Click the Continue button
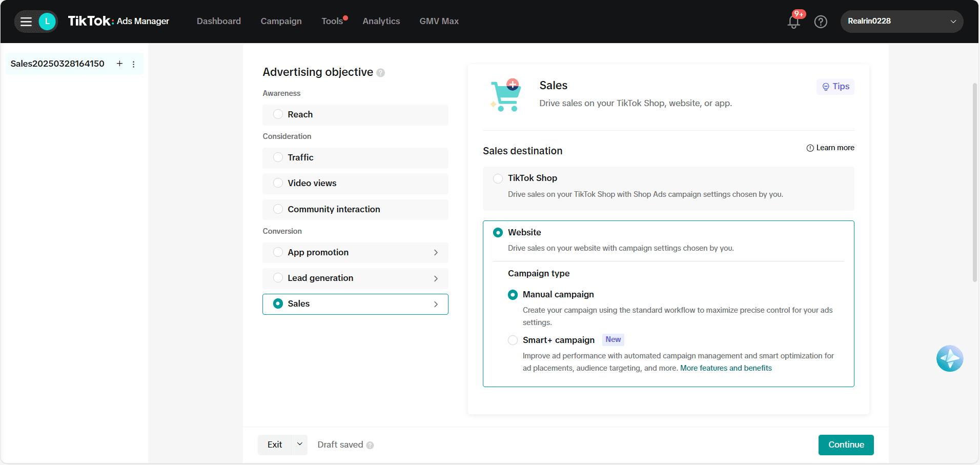The width and height of the screenshot is (980, 465). coord(846,444)
